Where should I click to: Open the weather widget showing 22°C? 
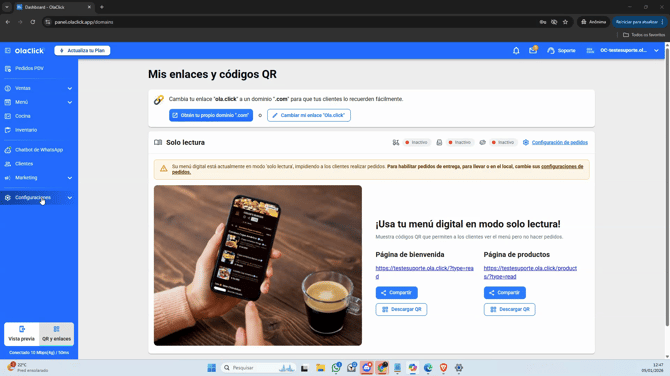click(x=28, y=367)
